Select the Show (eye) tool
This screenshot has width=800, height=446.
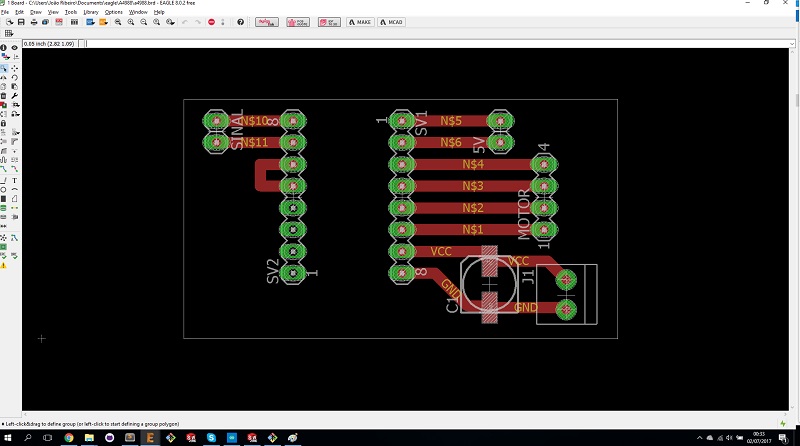[14, 47]
